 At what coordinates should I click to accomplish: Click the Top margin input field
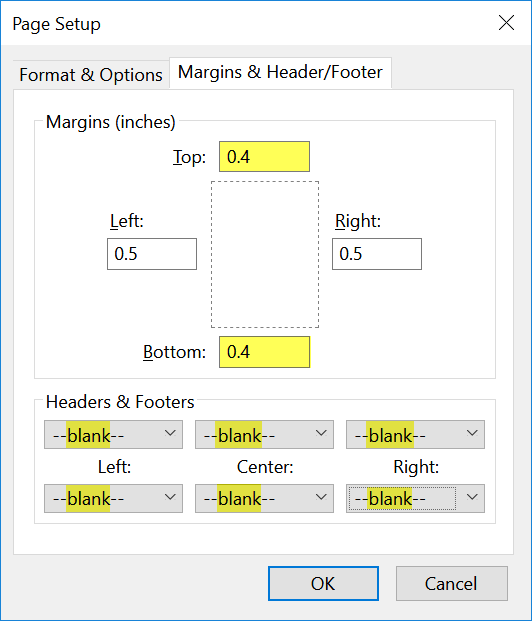pos(264,156)
